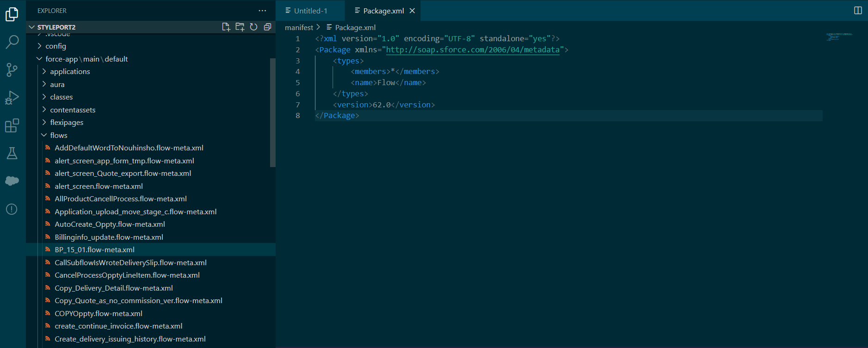Viewport: 868px width, 348px height.
Task: Collapse all folders in Explorer
Action: pyautogui.click(x=267, y=27)
